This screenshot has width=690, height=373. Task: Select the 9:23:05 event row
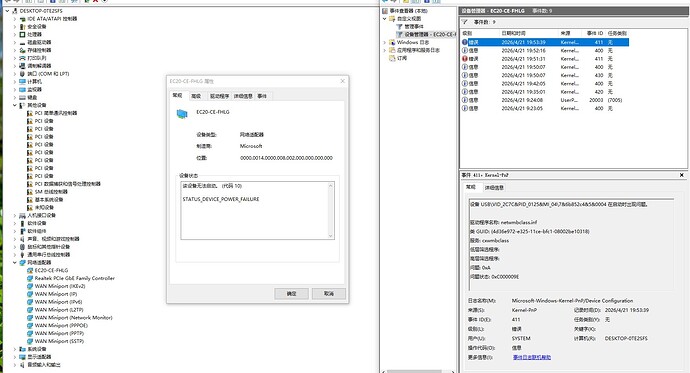545,108
